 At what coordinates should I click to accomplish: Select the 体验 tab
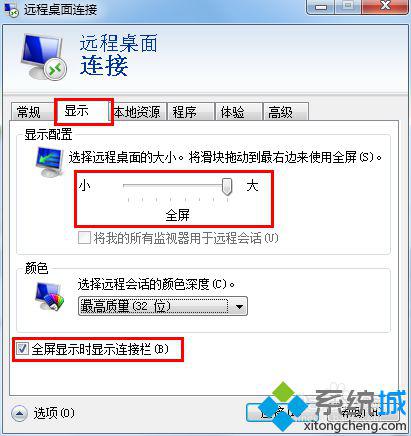[x=238, y=112]
